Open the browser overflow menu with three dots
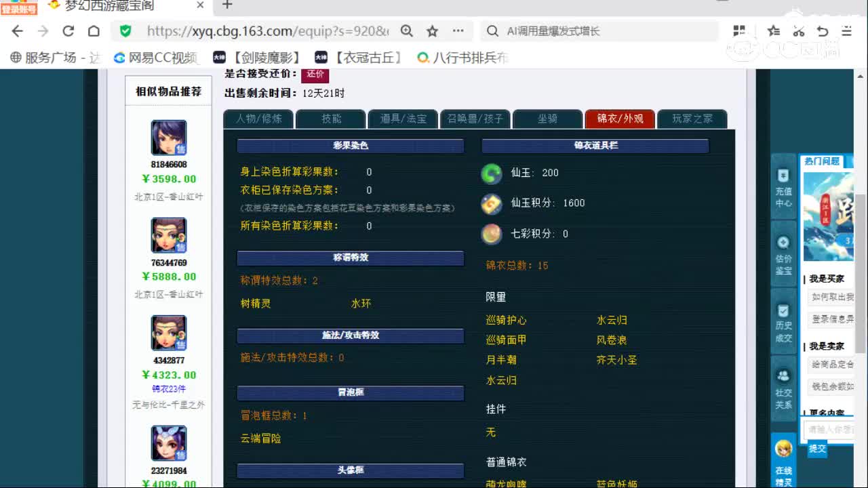The image size is (868, 488). click(458, 30)
